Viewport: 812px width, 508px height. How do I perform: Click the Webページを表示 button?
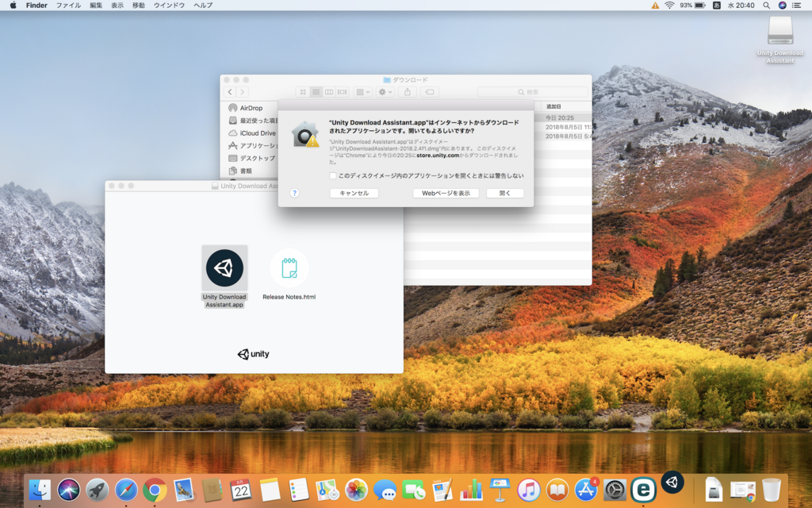click(446, 194)
